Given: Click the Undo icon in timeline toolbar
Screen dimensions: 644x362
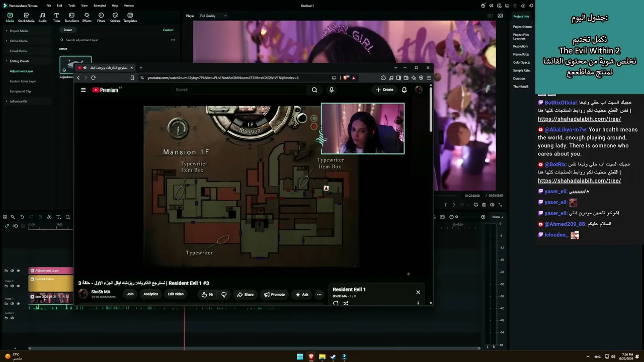Looking at the screenshot, I should (x=22, y=217).
